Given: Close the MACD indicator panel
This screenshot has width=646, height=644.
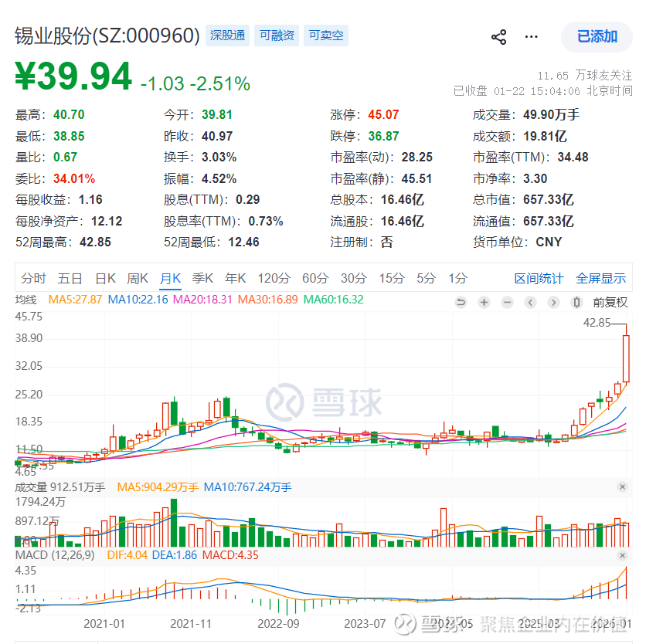Looking at the screenshot, I should tap(623, 555).
